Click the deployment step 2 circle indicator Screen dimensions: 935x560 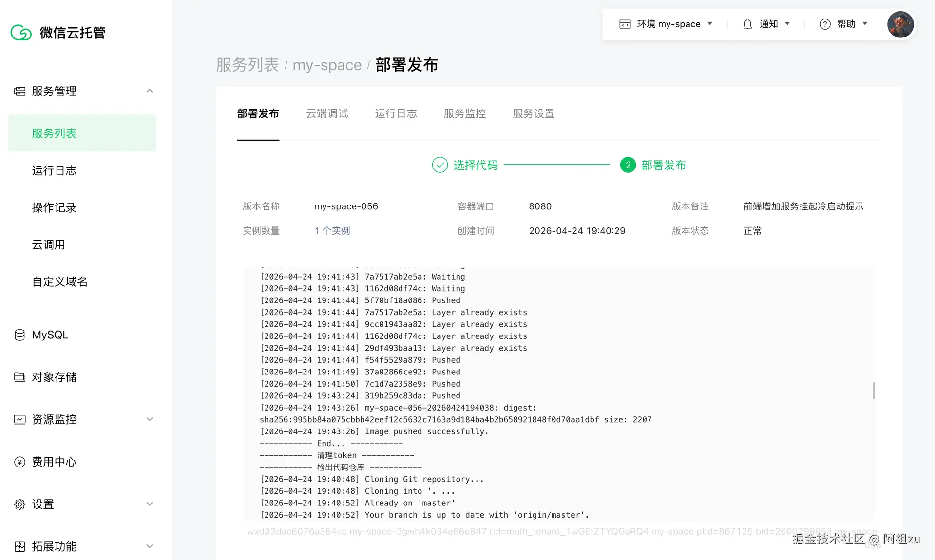(628, 165)
